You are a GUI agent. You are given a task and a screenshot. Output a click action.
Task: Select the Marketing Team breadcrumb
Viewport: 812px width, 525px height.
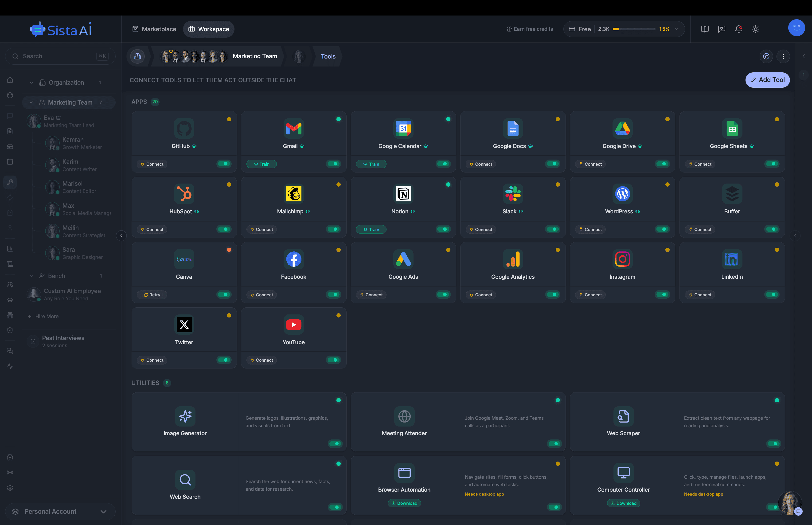click(255, 56)
